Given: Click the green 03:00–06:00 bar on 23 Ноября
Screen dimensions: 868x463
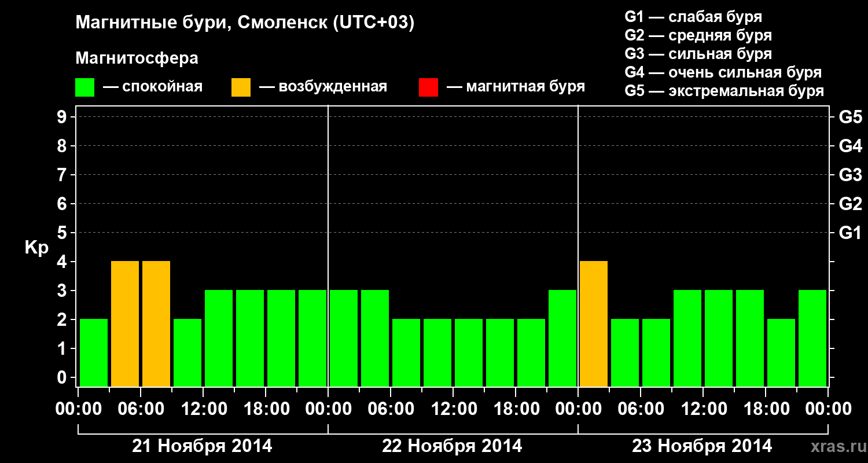Looking at the screenshot, I should pos(625,352).
